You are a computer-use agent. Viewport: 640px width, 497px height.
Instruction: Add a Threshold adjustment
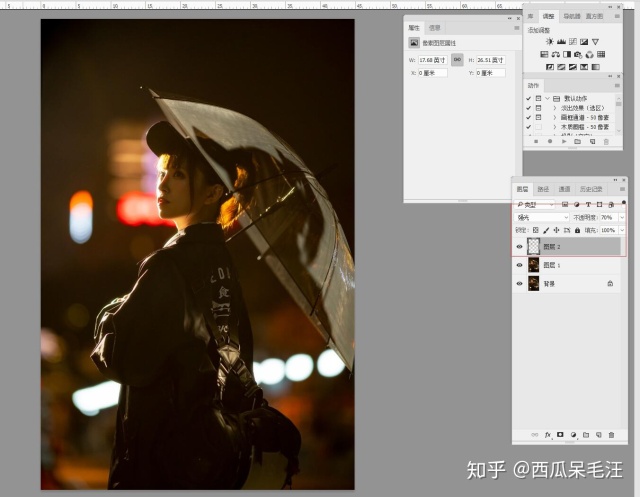[x=573, y=67]
